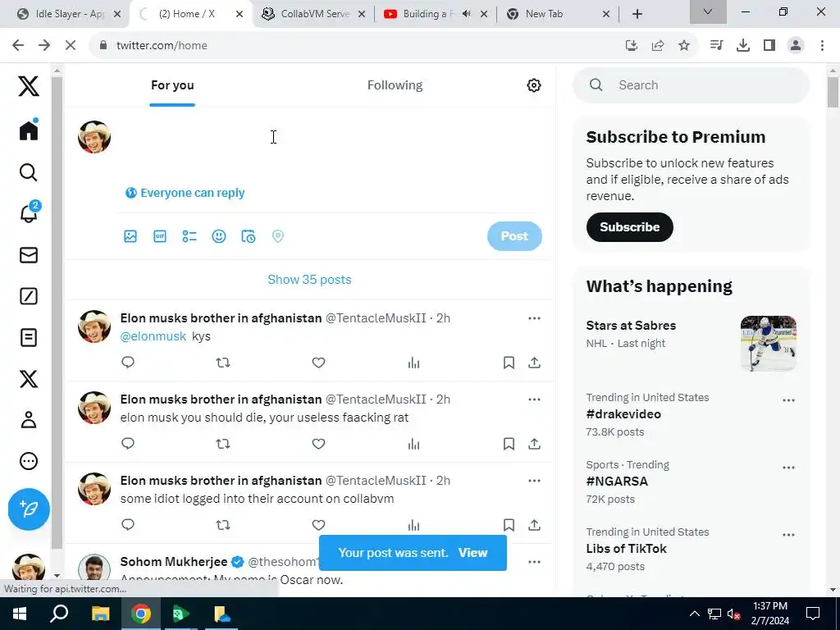840x630 pixels.
Task: Open more options for 'some idiot logged into' post
Action: pos(534,481)
